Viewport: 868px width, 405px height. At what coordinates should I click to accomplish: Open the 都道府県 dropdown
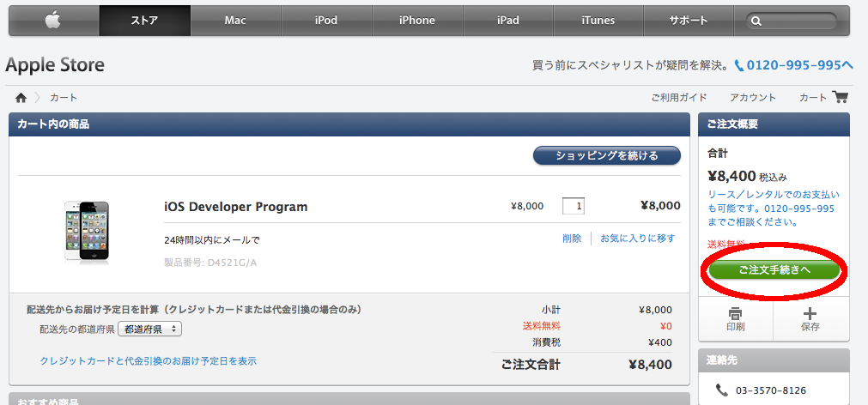(149, 329)
